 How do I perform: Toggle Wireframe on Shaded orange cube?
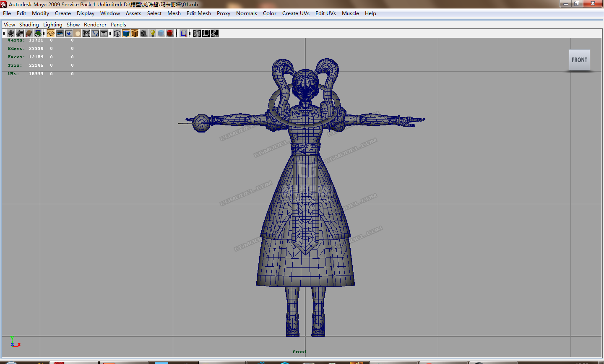tap(135, 34)
